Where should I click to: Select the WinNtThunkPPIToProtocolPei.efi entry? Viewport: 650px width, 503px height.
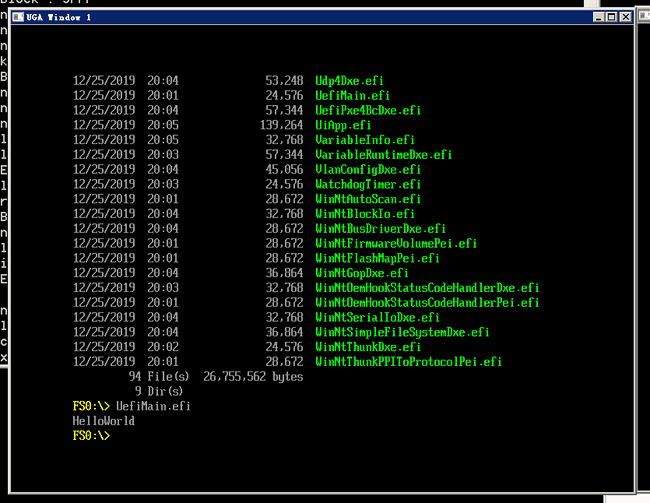[408, 361]
